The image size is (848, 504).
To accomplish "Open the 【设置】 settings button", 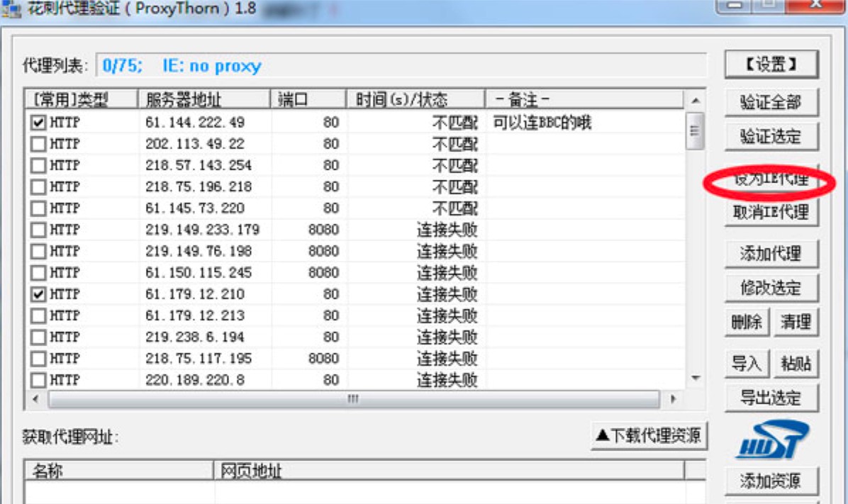I will (771, 65).
